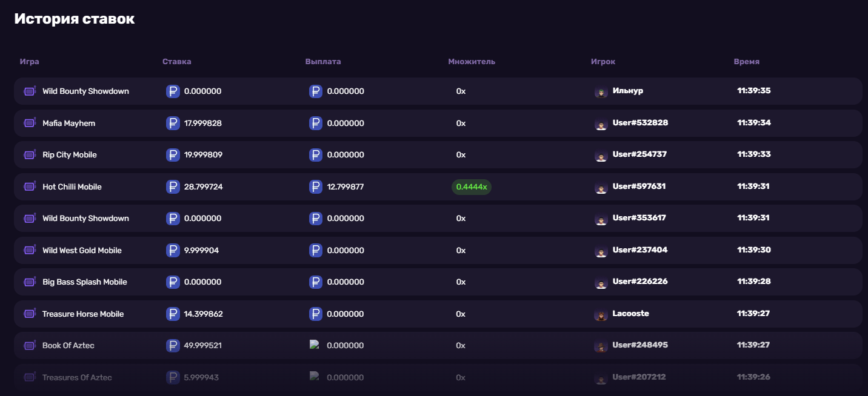Image resolution: width=868 pixels, height=396 pixels.
Task: Open player profile User#532828
Action: tap(640, 122)
